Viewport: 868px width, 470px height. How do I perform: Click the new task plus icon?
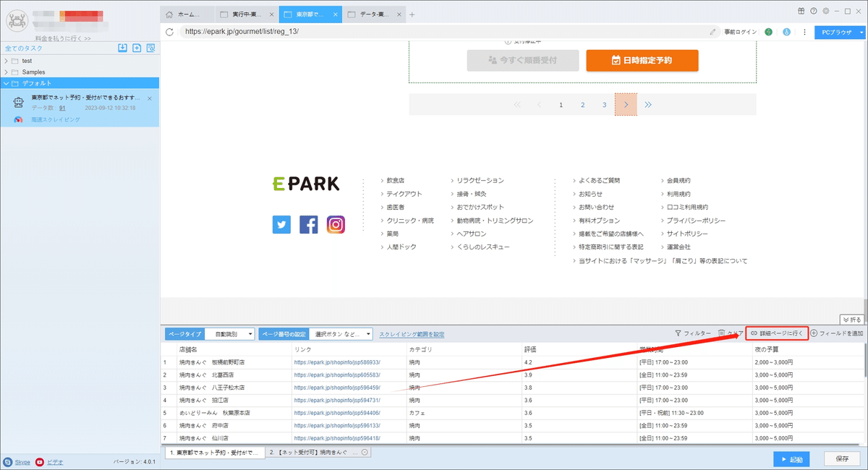[137, 48]
